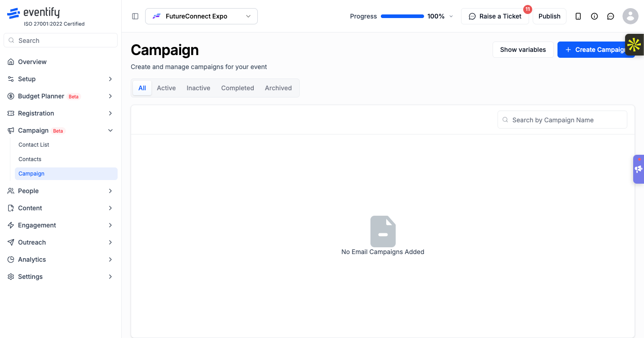Click the yellow starburst widget icon
Screen dimensions: 644x338
(x=634, y=45)
